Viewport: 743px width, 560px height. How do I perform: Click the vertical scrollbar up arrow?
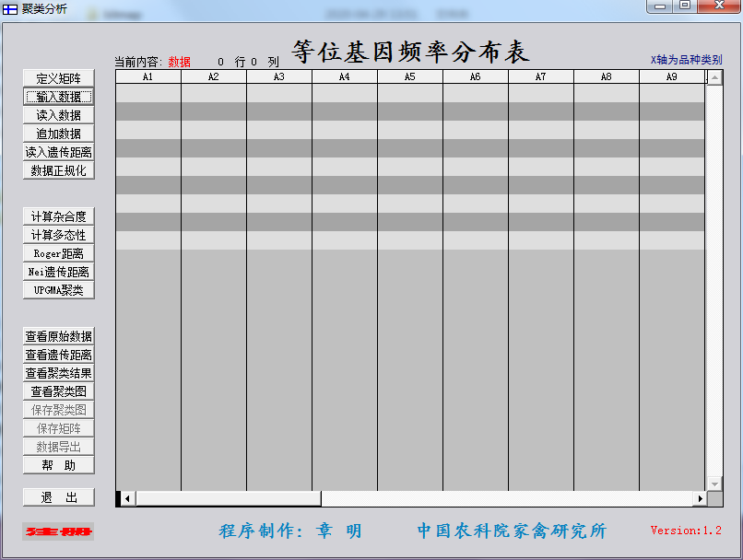pos(714,77)
